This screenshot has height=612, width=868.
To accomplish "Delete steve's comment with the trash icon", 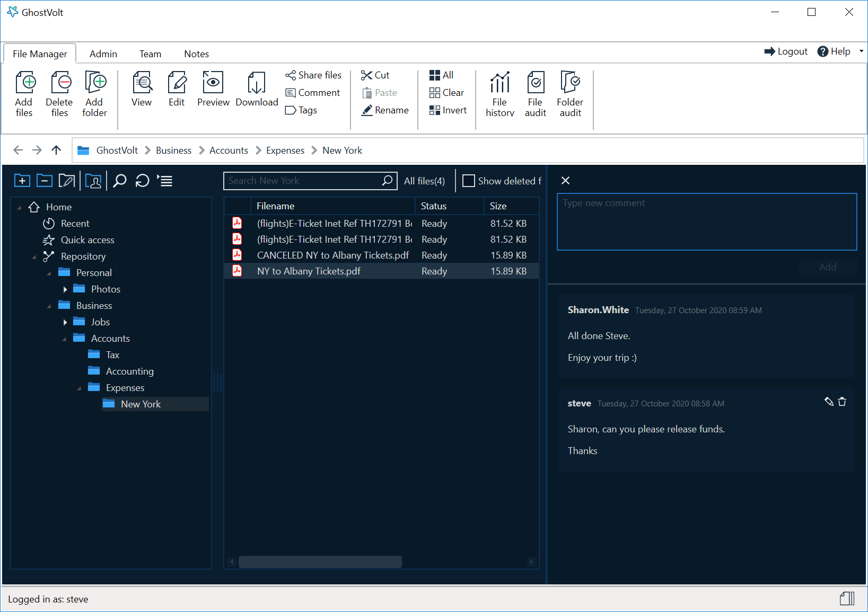I will [x=842, y=402].
